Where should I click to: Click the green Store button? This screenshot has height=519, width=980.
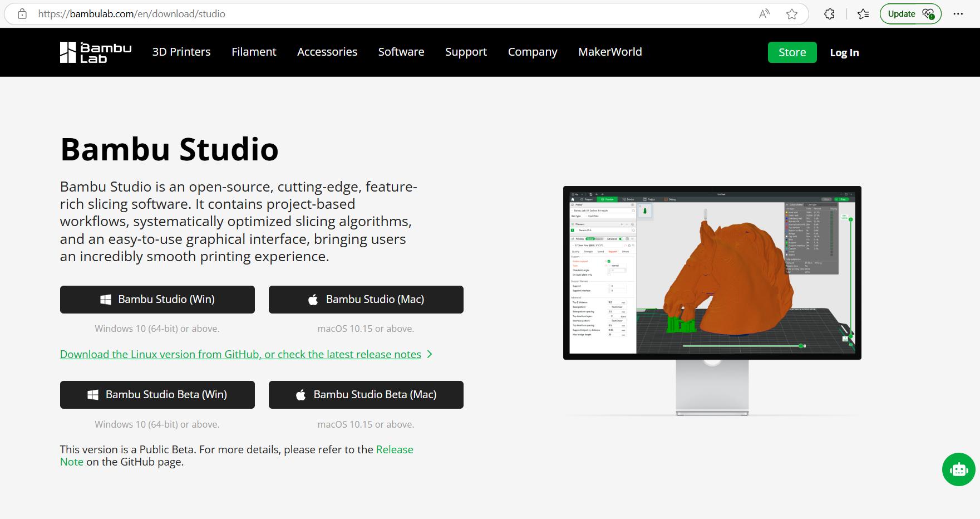tap(792, 52)
